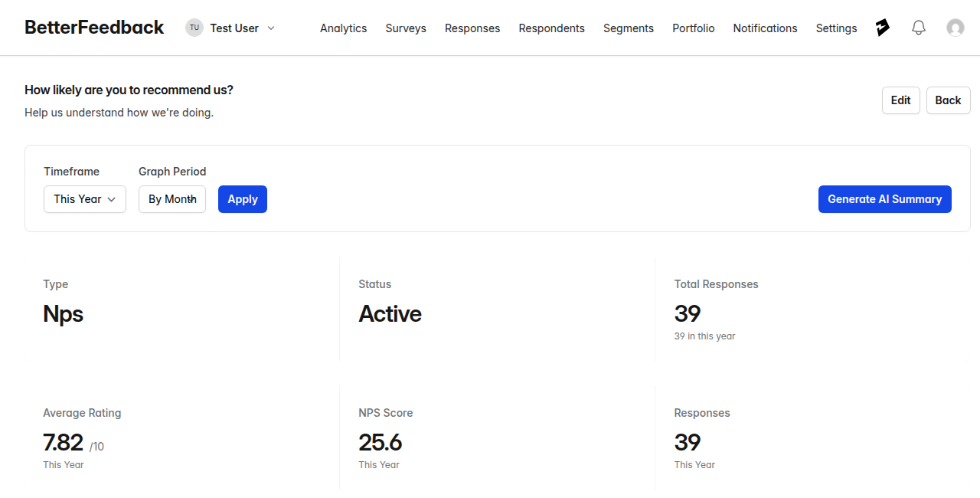
Task: Navigate to Respondents
Action: pos(551,28)
